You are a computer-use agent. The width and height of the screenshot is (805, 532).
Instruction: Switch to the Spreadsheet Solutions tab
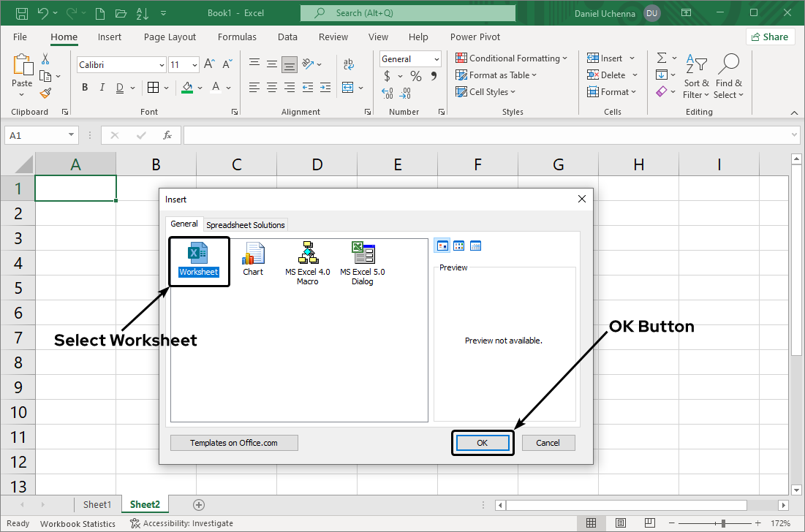pos(245,224)
